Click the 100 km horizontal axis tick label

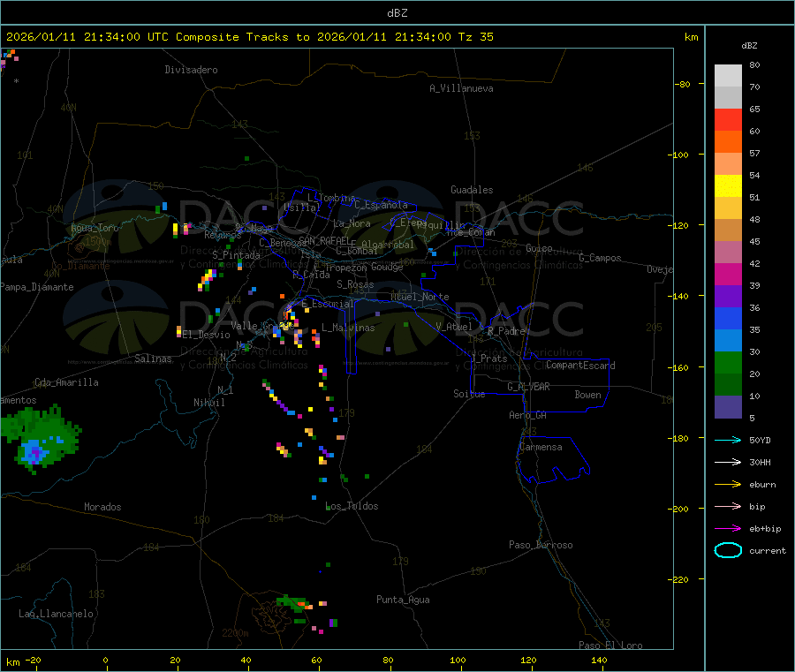pos(458,660)
